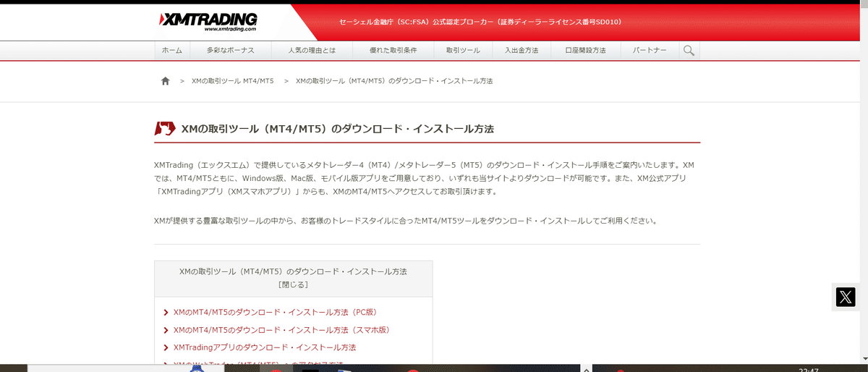This screenshot has width=868, height=372.
Task: Open the 入出金方法 menu
Action: [521, 51]
